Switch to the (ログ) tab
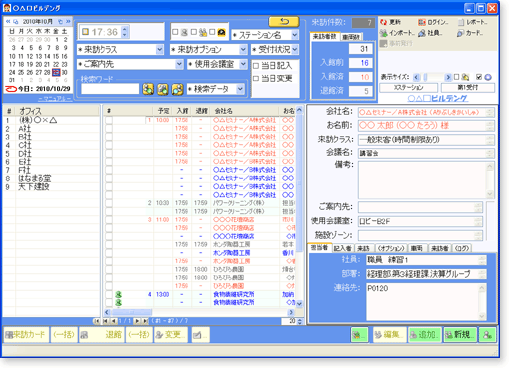Viewport: 510px width, 368px height. coord(462,248)
